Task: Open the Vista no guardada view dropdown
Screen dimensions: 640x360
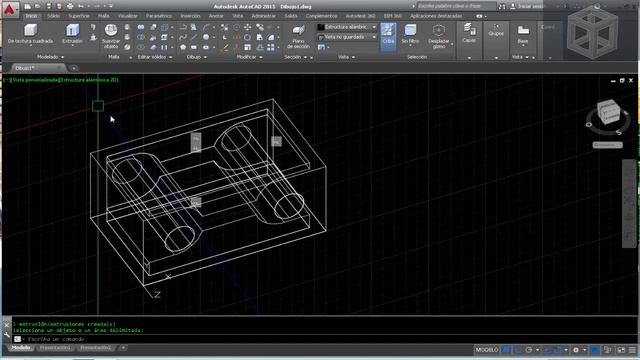Action: [347, 37]
